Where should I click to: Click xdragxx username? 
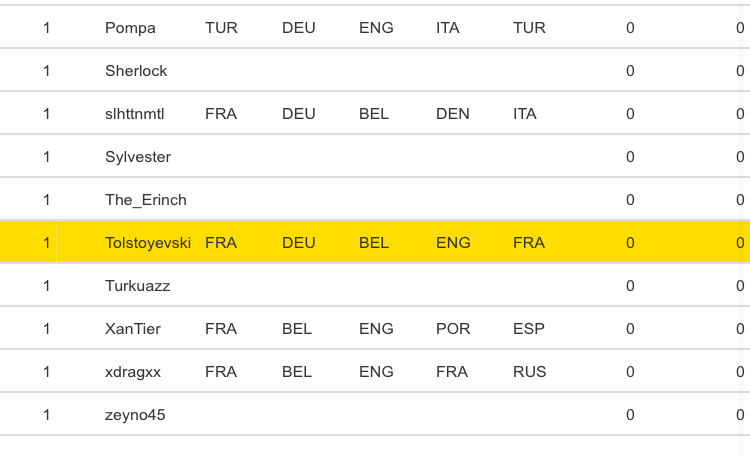tap(133, 372)
